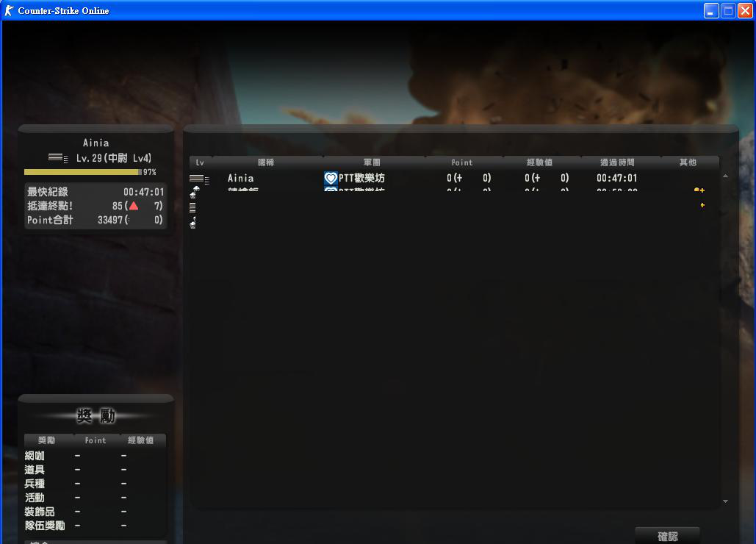This screenshot has width=756, height=544.
Task: Click the Ainia rank insignia icon in list
Action: pos(199,179)
